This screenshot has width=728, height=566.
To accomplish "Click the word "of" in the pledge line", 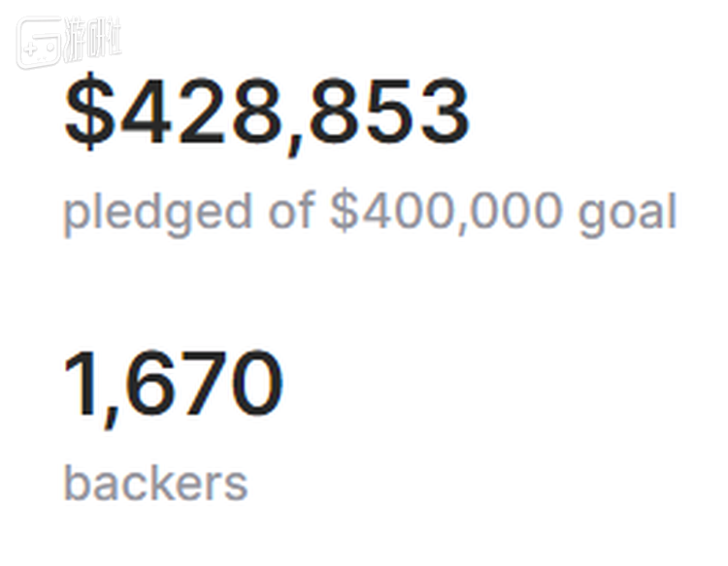I will coord(291,211).
